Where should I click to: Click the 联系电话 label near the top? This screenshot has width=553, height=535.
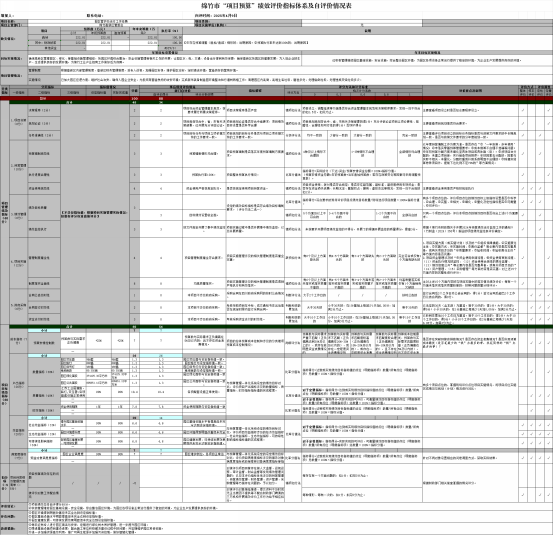click(95, 16)
